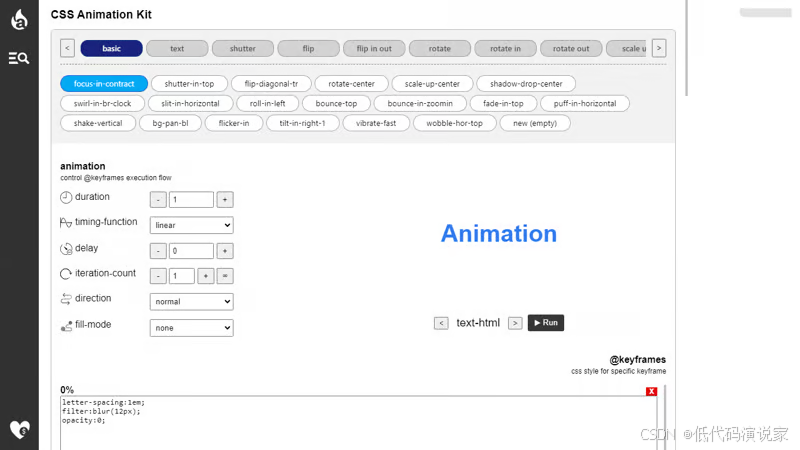The image size is (800, 450).
Task: Switch to the flip category tab
Action: tap(308, 48)
